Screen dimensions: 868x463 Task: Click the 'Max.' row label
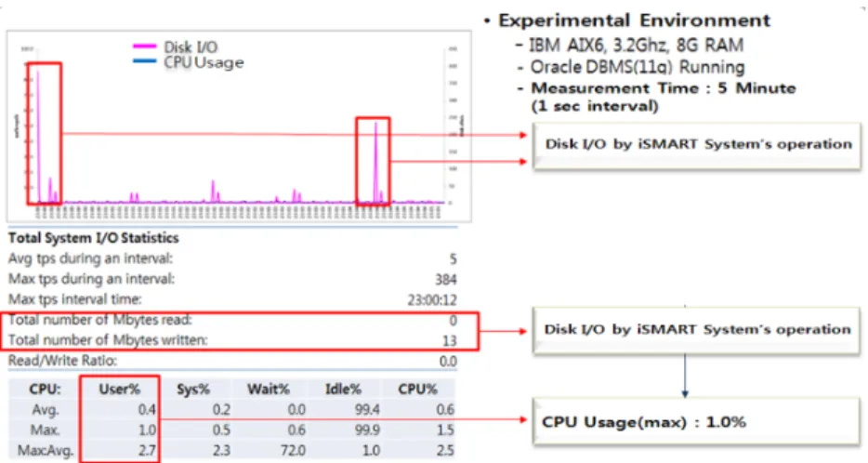coord(46,430)
